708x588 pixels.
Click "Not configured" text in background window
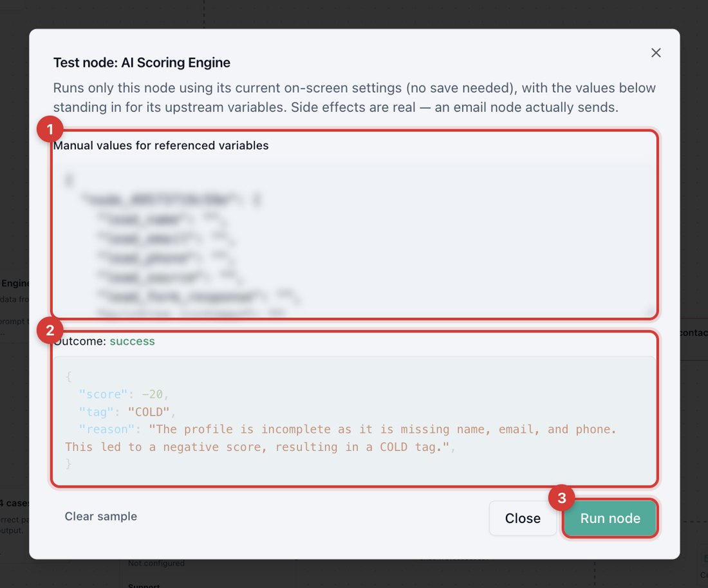point(156,563)
